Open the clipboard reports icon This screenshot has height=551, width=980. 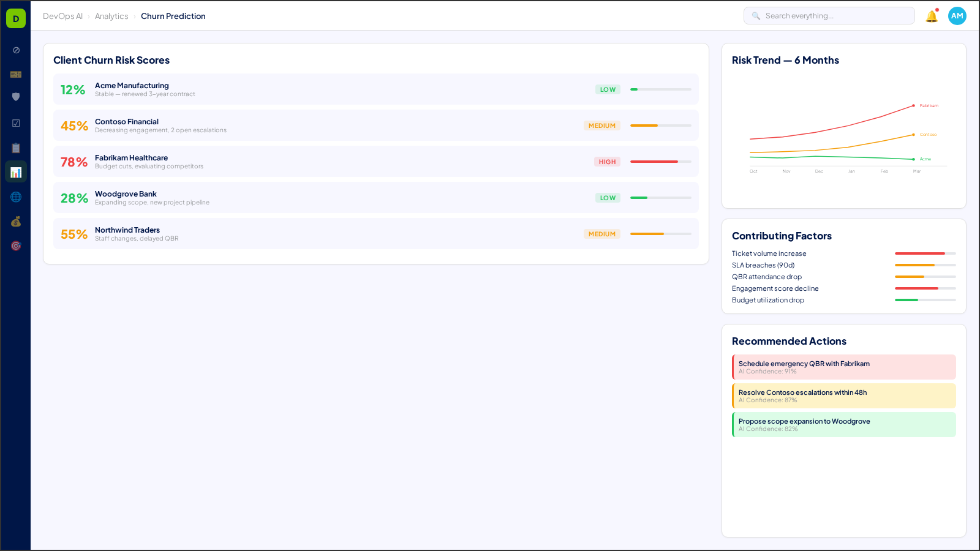point(15,148)
